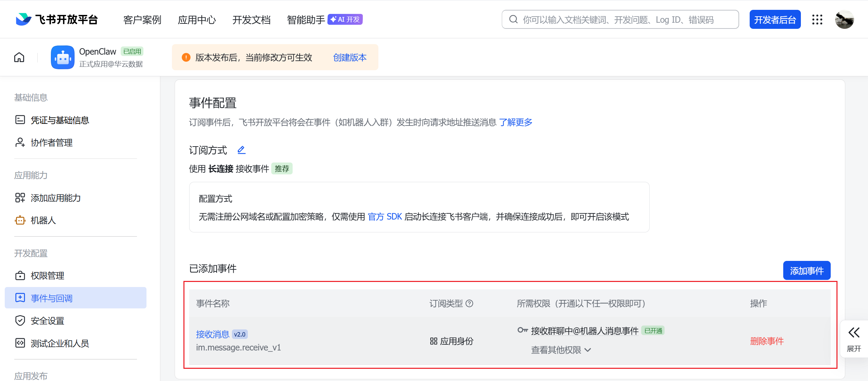Open 权限管理 sidebar item
This screenshot has height=381, width=868.
click(47, 275)
